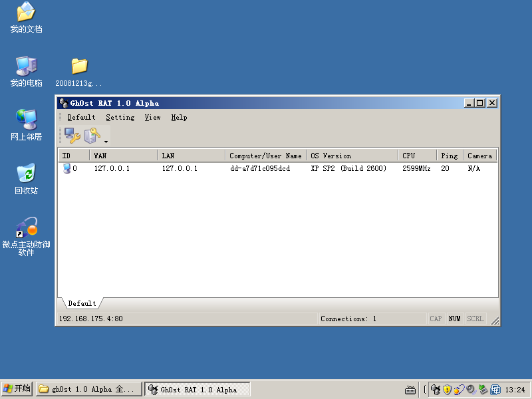
Task: Click the orange ball Micropoint tray icon
Action: point(459,390)
